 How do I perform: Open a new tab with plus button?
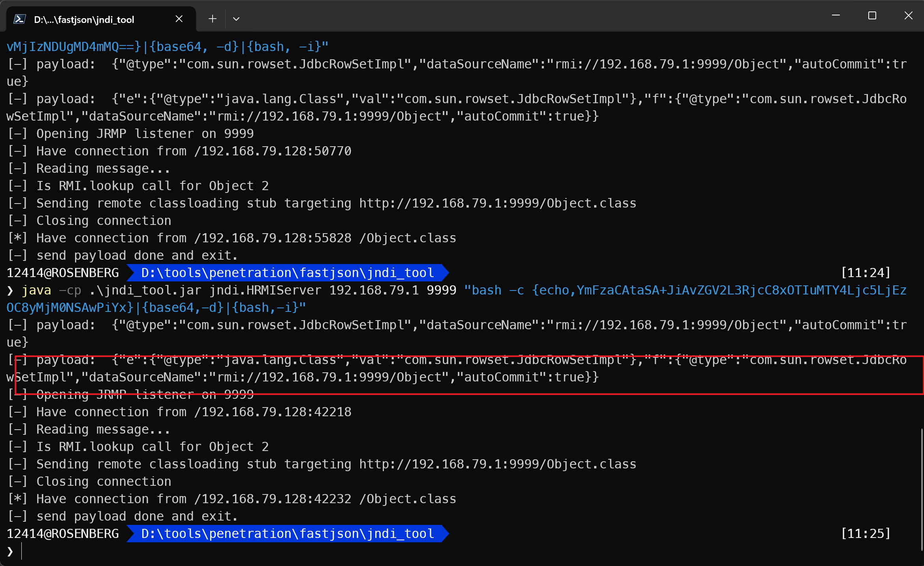213,19
